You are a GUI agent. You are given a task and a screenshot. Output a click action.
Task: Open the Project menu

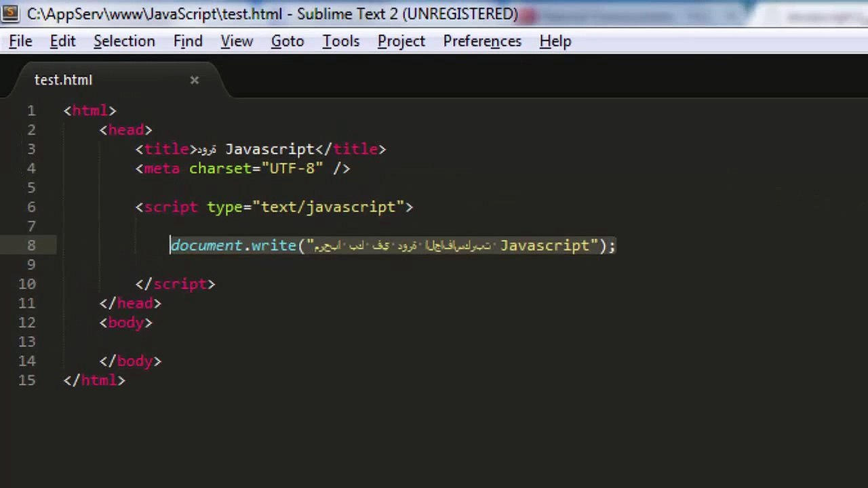coord(401,41)
